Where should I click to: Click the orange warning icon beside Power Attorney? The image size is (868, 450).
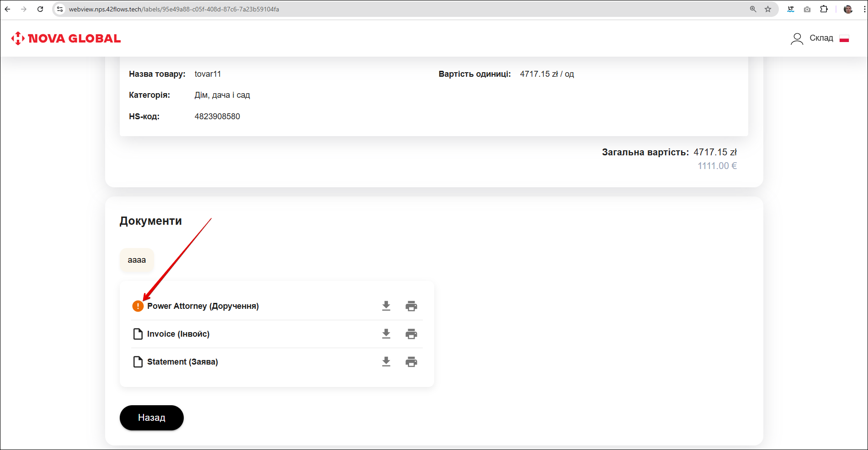138,306
